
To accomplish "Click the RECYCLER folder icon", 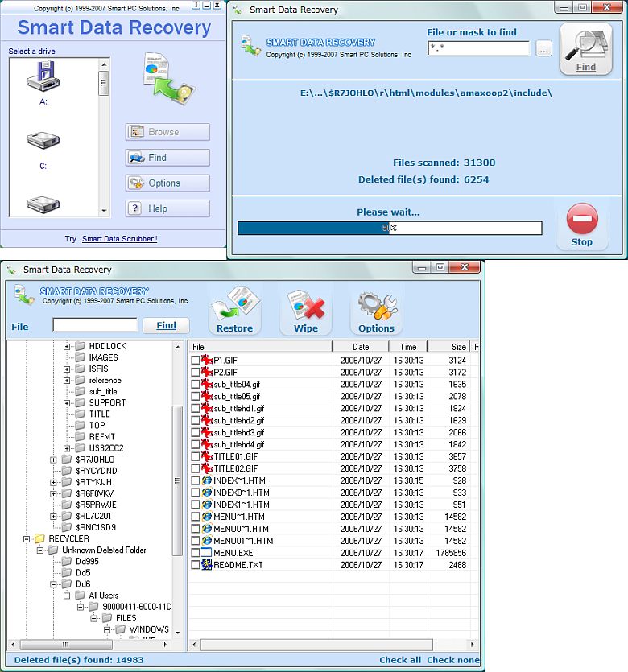I will 40,538.
